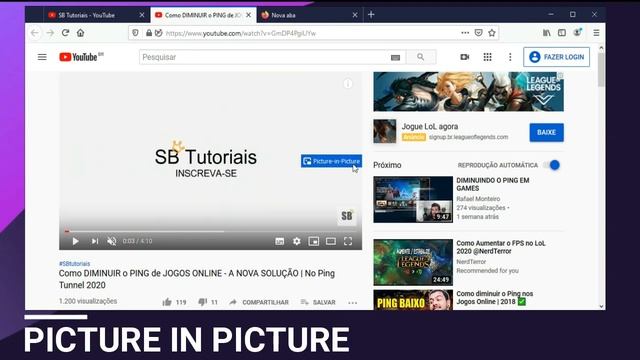Open League of Legends 24:49 thumbnail
The image size is (640, 360).
[413, 262]
